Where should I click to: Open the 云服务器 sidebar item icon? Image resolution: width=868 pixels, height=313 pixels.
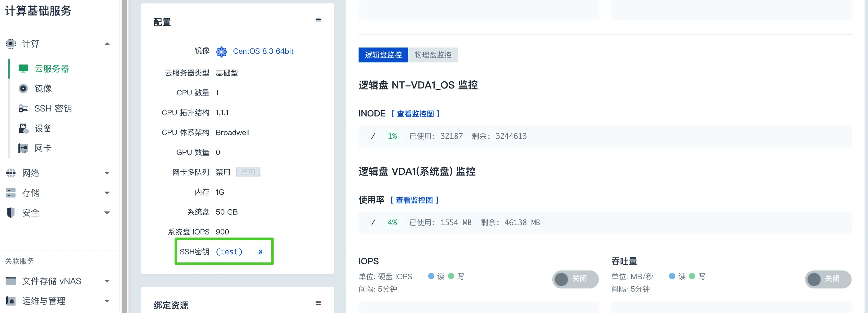click(23, 68)
